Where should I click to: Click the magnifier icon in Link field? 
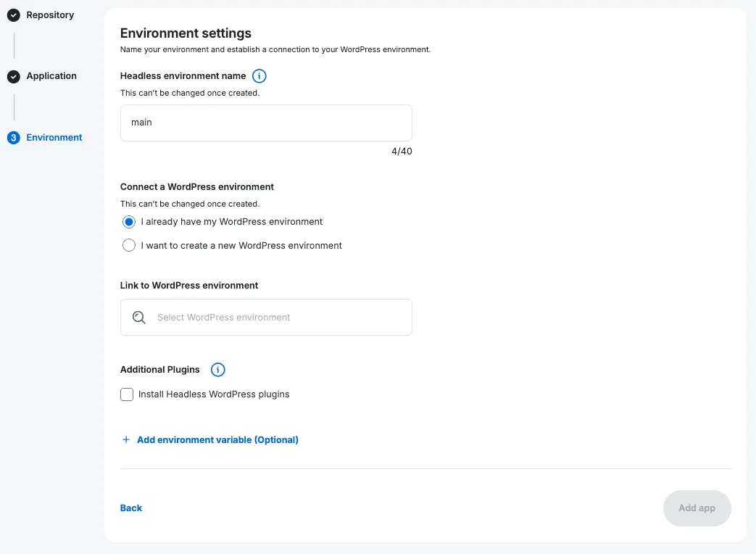click(x=139, y=318)
